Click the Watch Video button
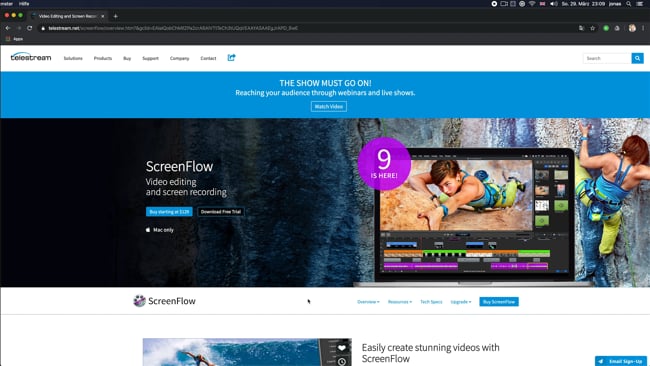 click(329, 107)
